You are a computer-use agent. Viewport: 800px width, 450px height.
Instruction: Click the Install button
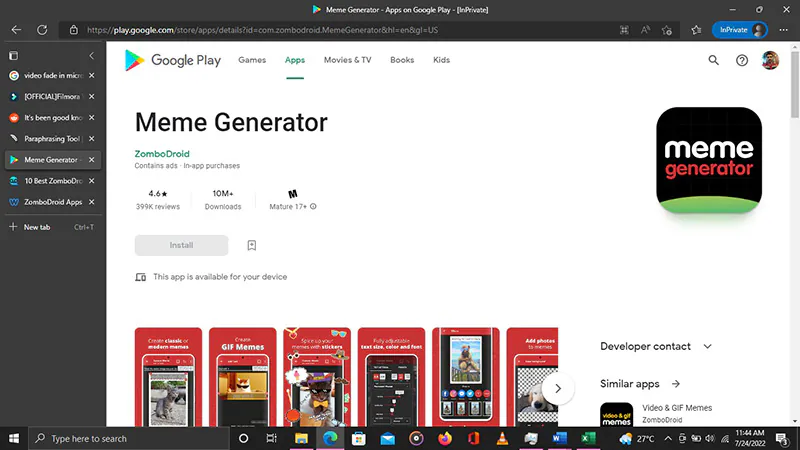point(181,245)
